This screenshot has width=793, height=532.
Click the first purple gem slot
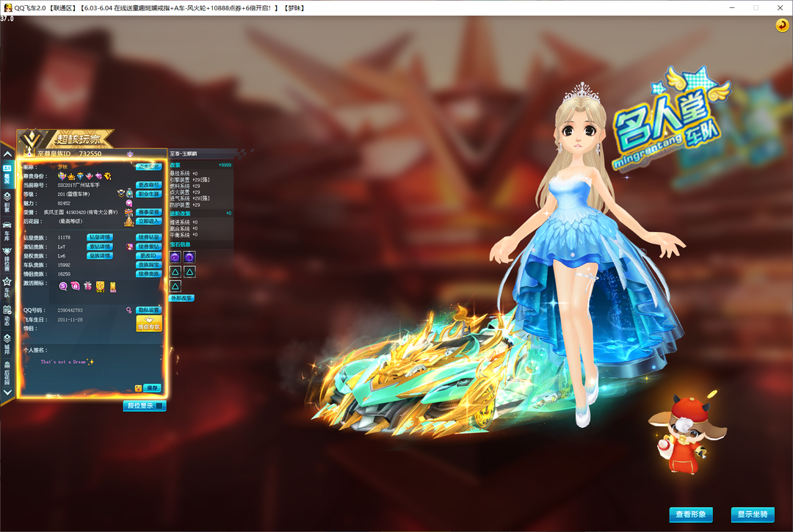[175, 257]
